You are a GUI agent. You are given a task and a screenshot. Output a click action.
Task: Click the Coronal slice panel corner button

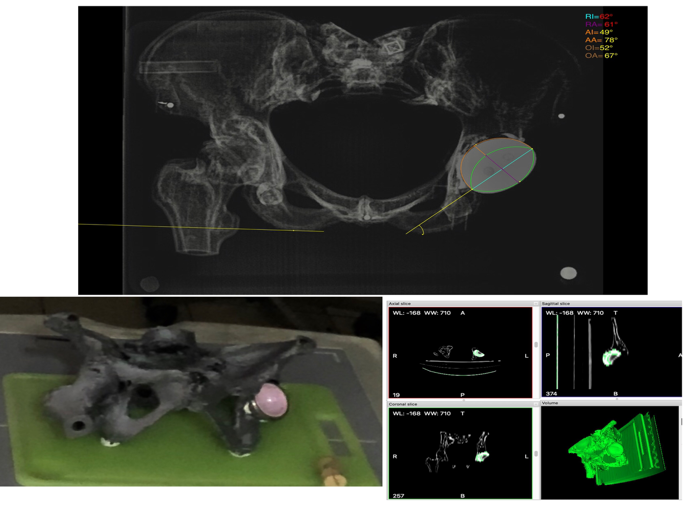point(536,404)
